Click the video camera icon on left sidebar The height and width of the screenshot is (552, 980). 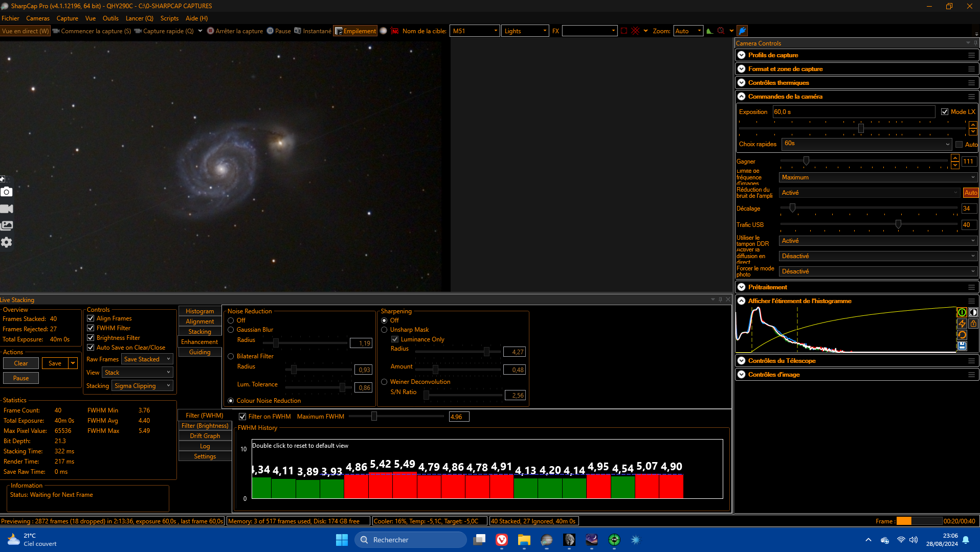7,209
